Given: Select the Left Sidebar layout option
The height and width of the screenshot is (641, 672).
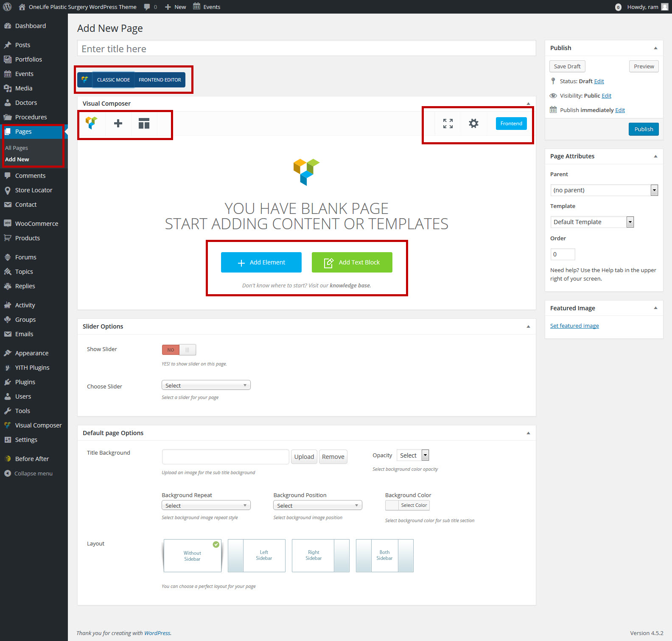Looking at the screenshot, I should [256, 555].
